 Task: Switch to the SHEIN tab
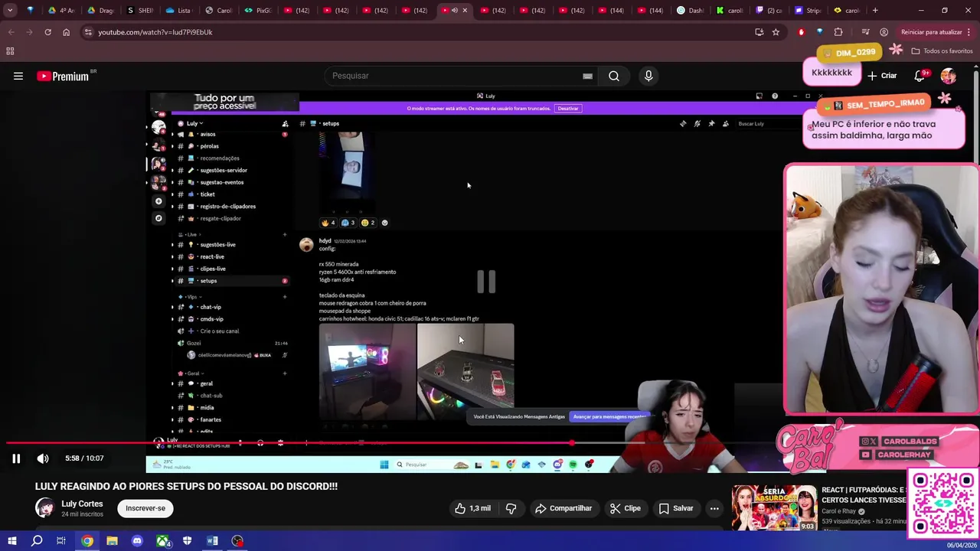click(140, 11)
